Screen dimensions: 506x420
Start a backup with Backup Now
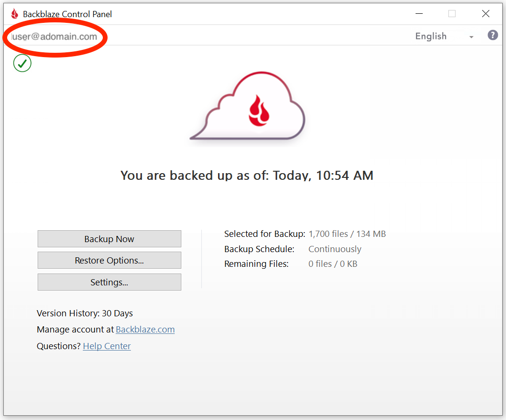109,239
